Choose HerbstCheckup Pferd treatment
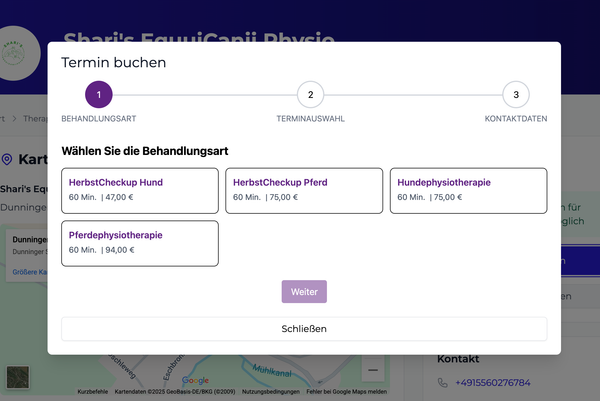This screenshot has width=600, height=401. [303, 190]
